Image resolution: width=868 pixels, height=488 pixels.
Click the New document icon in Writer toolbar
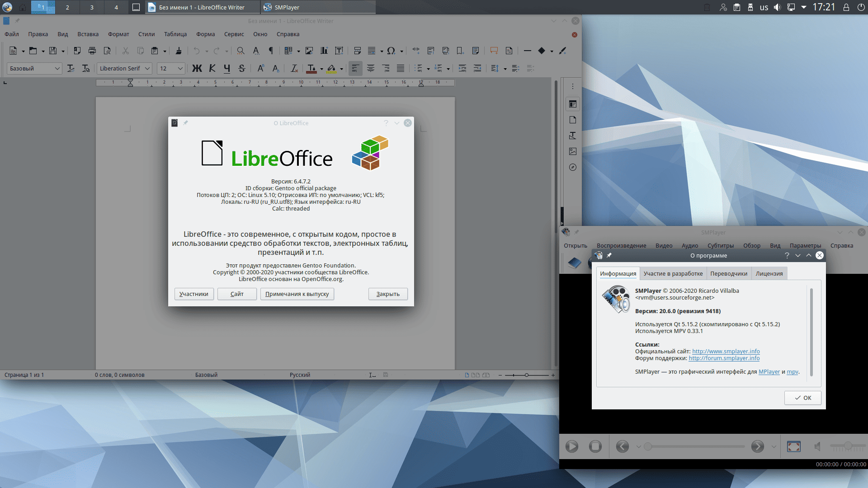pyautogui.click(x=13, y=51)
